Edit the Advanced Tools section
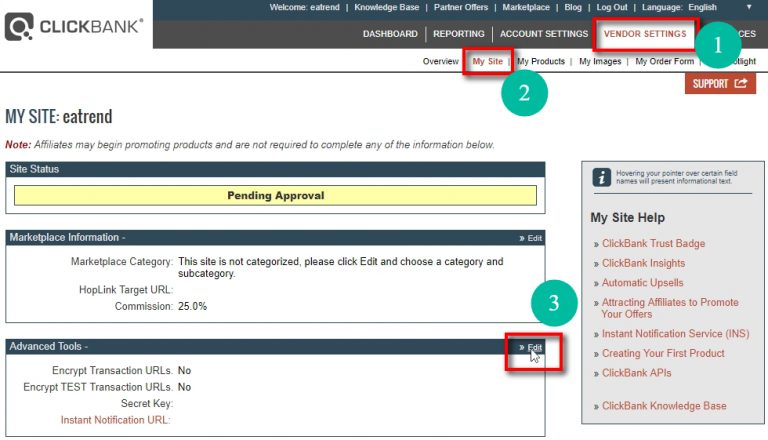This screenshot has width=768, height=440. tap(534, 347)
